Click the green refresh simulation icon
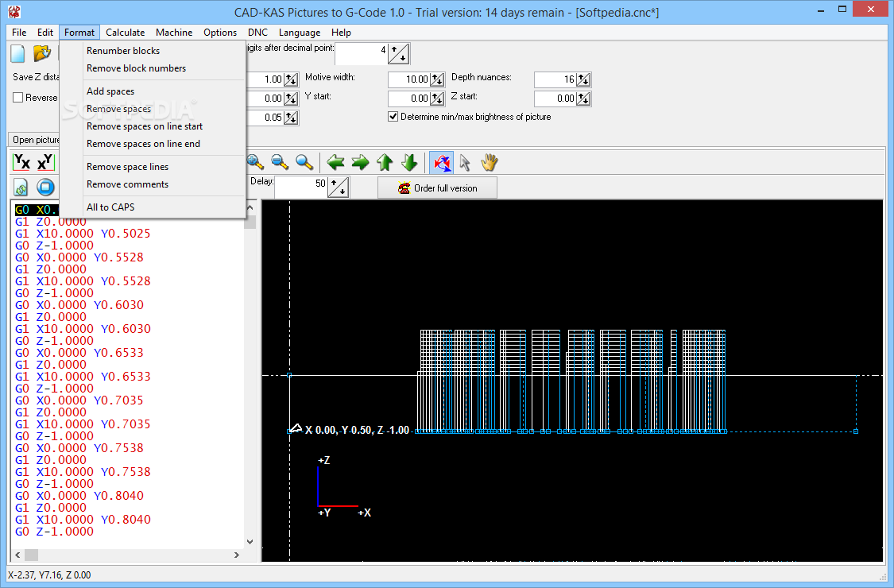 click(x=21, y=187)
